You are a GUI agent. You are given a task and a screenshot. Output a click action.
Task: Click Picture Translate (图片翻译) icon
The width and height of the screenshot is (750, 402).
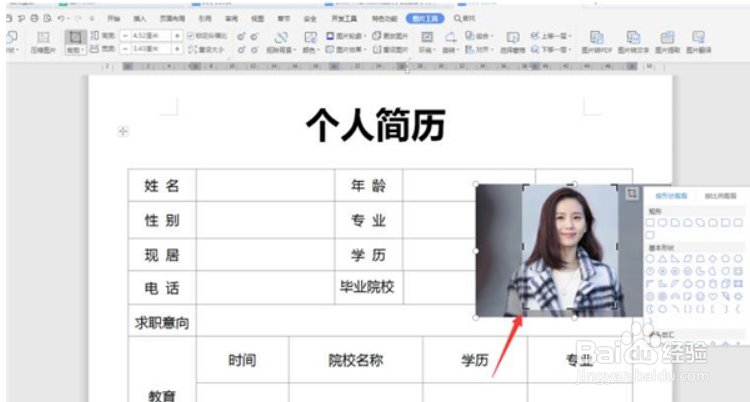tap(699, 38)
